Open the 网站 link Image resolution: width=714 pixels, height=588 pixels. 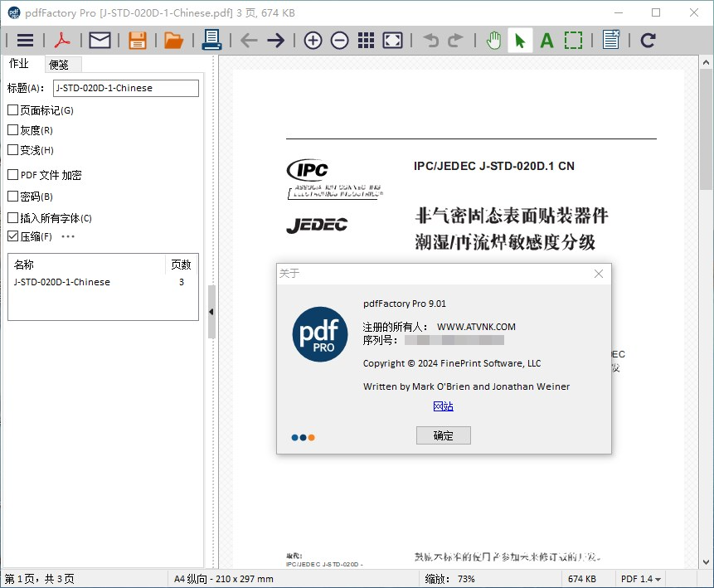pos(443,406)
